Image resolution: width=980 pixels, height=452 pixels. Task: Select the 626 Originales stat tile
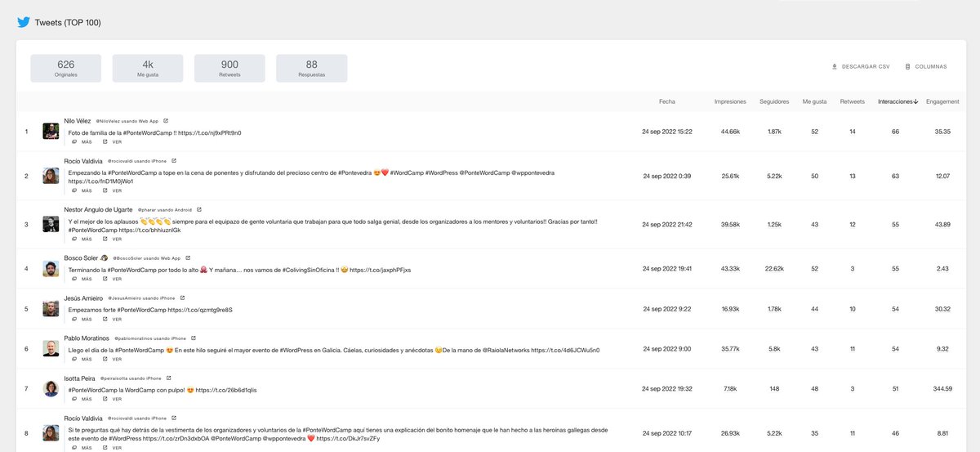66,68
